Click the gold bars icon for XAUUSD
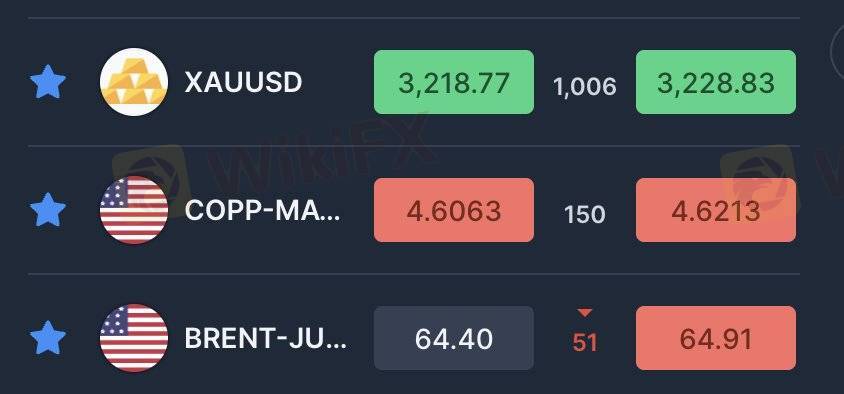Viewport: 844px width, 394px height. [134, 82]
